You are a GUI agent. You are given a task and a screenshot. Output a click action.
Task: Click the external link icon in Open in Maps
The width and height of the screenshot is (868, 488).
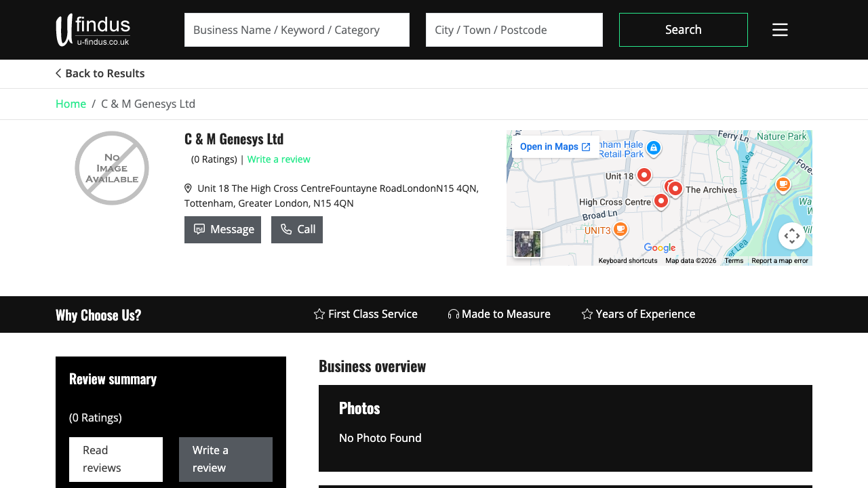587,146
